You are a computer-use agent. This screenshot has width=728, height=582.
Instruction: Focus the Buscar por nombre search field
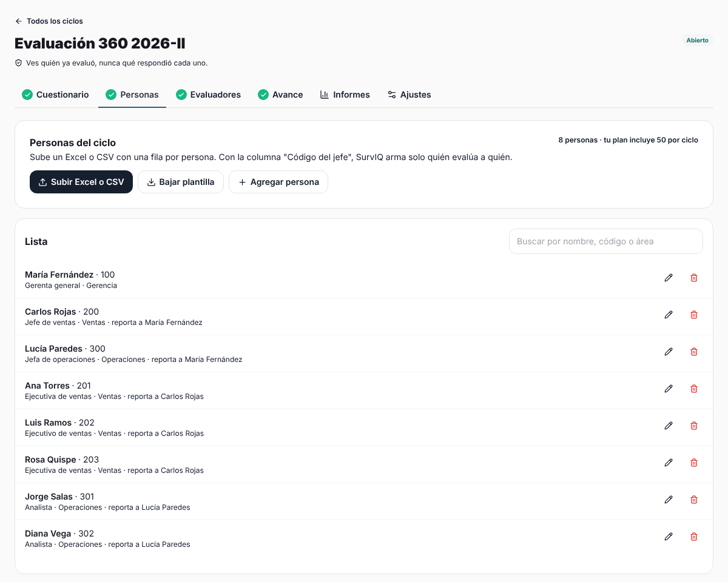pos(606,241)
